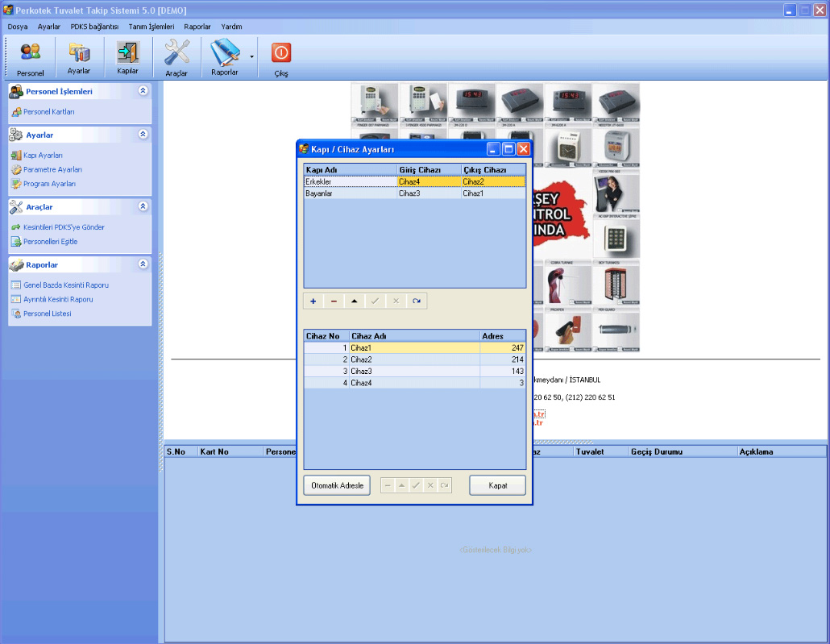830x644 pixels.
Task: Select the Araçlar wrench toolbar icon
Action: [176, 57]
